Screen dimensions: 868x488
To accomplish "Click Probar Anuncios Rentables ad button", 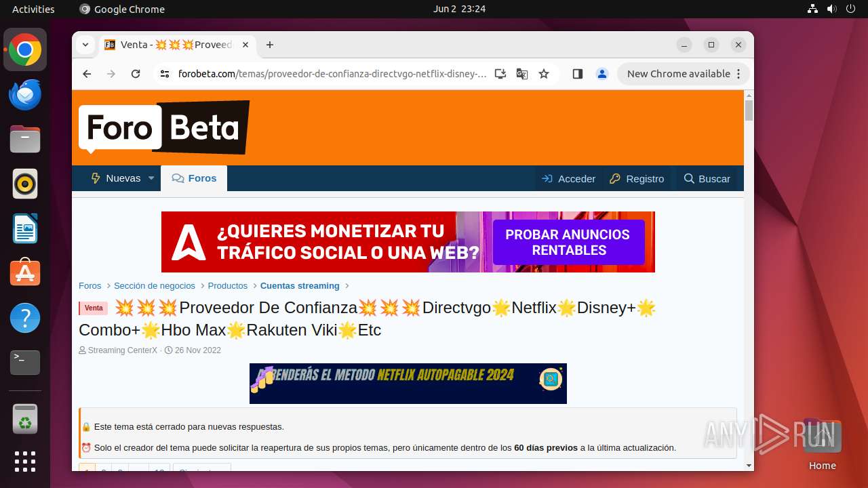I will [568, 242].
